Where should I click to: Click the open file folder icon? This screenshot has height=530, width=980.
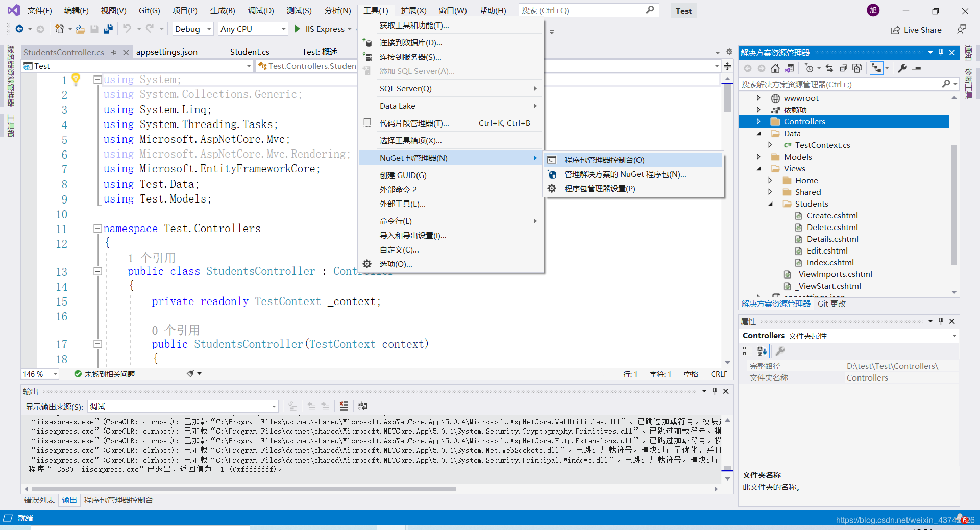pyautogui.click(x=80, y=29)
